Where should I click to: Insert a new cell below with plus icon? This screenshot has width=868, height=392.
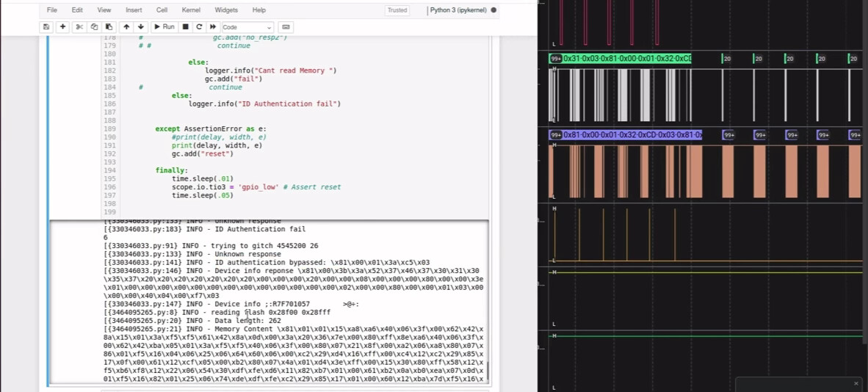(x=62, y=27)
